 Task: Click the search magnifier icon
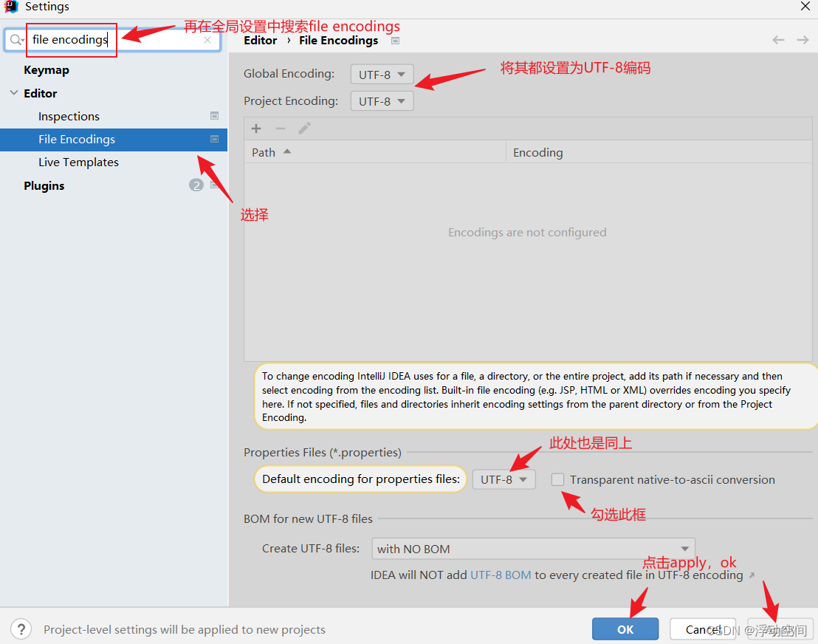coord(17,40)
